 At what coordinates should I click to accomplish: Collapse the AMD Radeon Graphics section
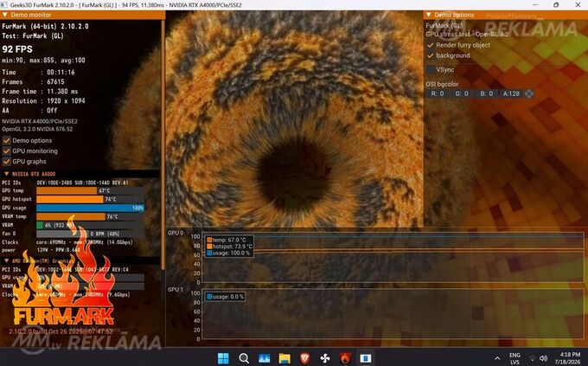(x=6, y=260)
